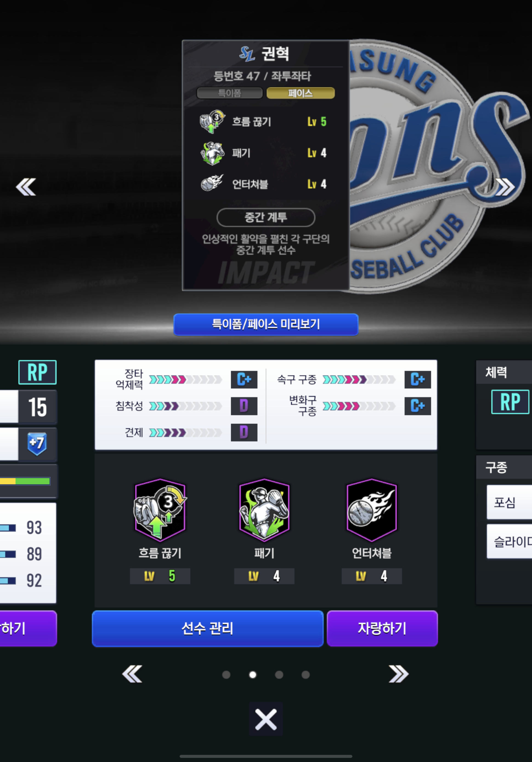Go to previous player with left chevrons
This screenshot has height=762, width=532.
tap(26, 187)
